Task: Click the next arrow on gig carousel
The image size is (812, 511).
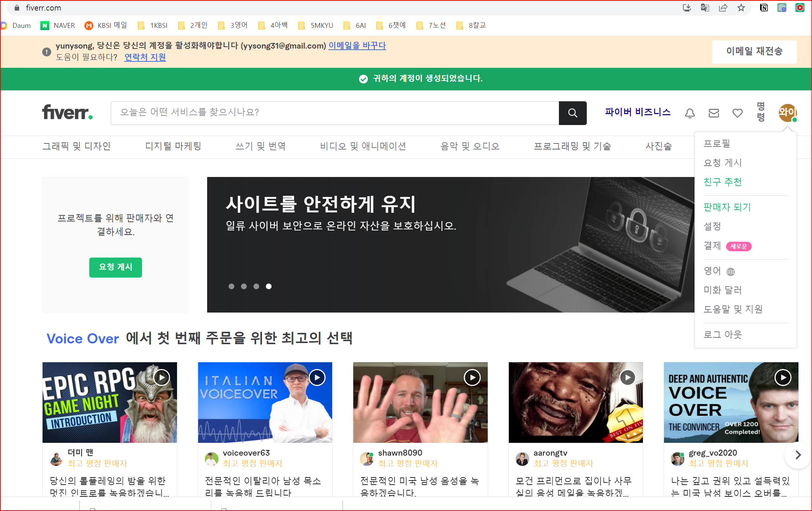Action: [x=798, y=455]
